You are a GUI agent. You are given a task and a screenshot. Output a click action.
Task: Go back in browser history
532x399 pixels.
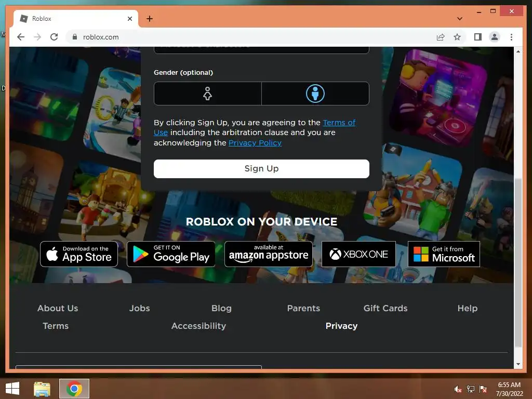[x=21, y=37]
